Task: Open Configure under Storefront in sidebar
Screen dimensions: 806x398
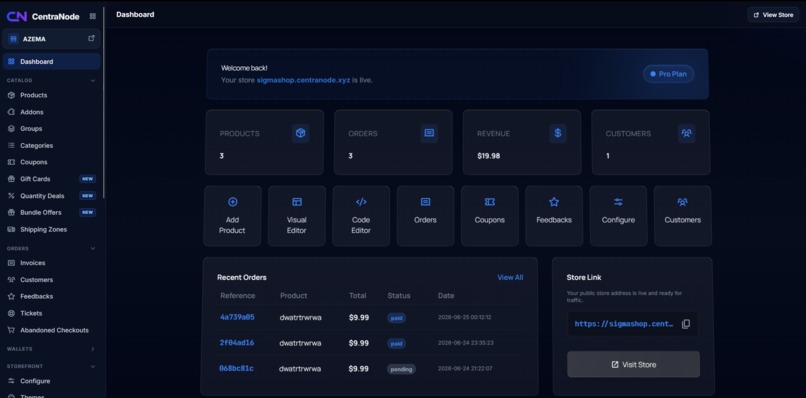Action: click(x=51, y=381)
